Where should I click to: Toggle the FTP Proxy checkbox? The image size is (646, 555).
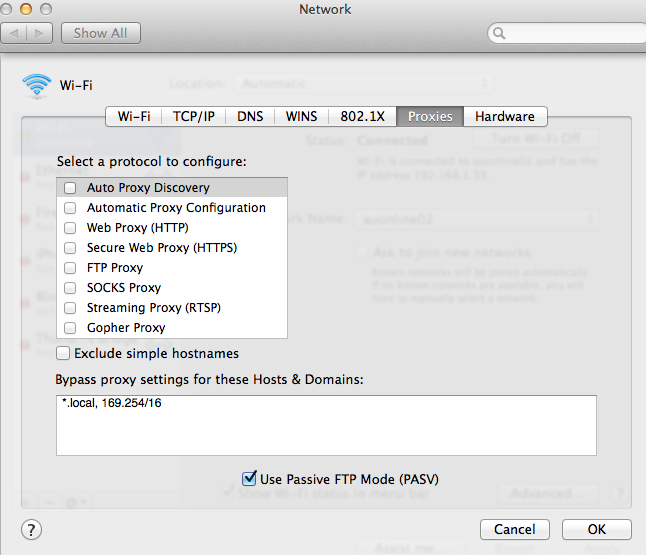click(70, 268)
